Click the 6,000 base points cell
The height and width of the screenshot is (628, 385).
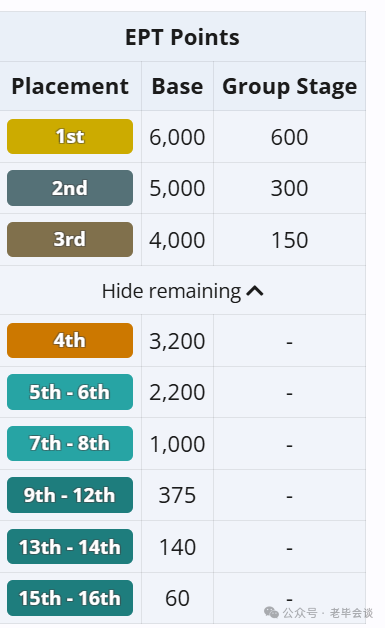click(177, 137)
